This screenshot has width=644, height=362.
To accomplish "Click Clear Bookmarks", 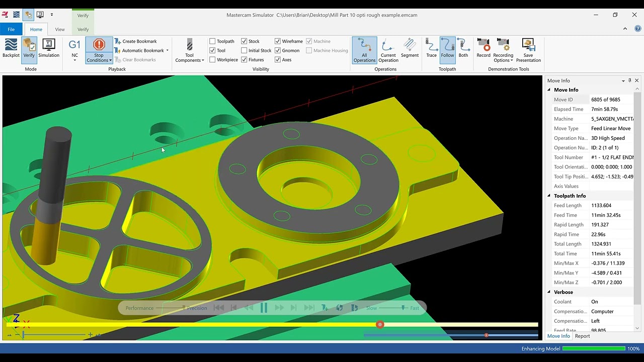I will click(135, 60).
